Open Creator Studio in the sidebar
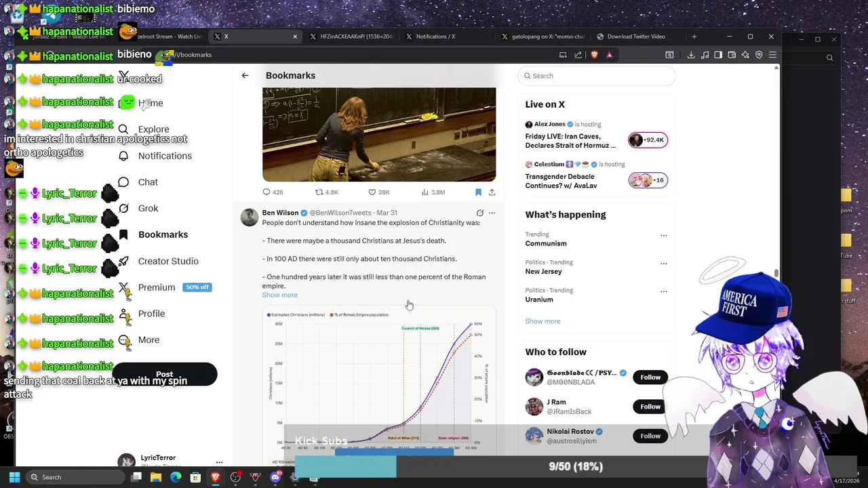Image resolution: width=868 pixels, height=488 pixels. pos(159,261)
